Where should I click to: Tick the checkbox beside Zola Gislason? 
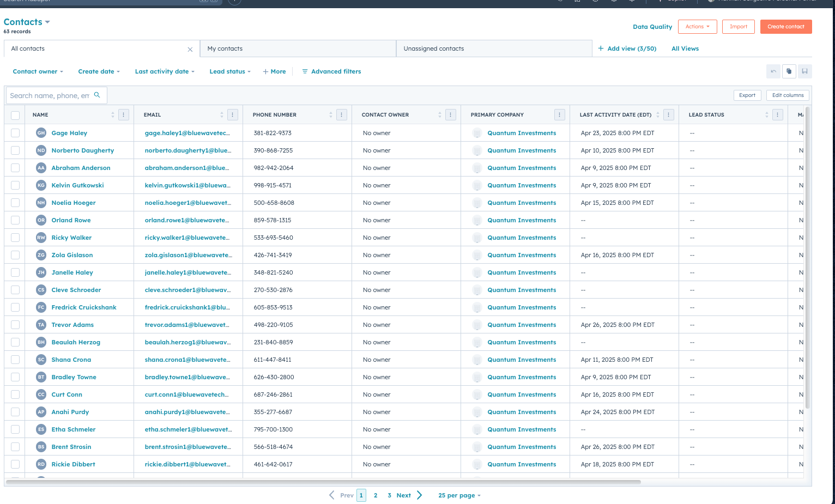click(15, 254)
